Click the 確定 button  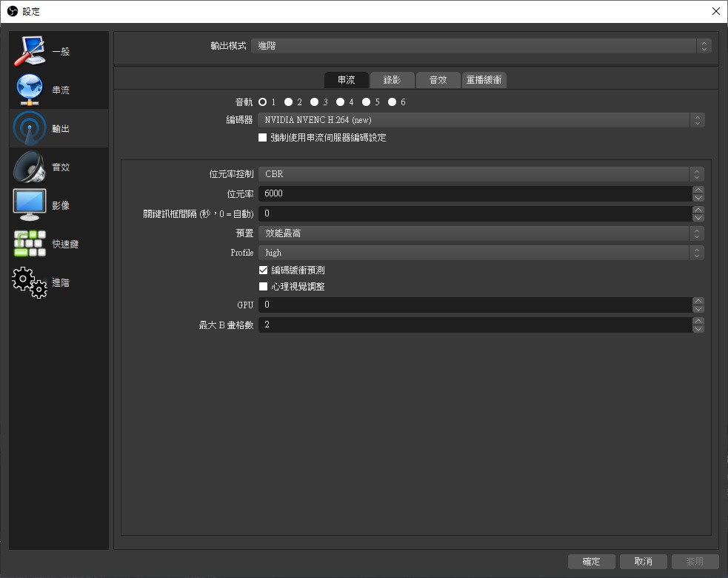592,562
